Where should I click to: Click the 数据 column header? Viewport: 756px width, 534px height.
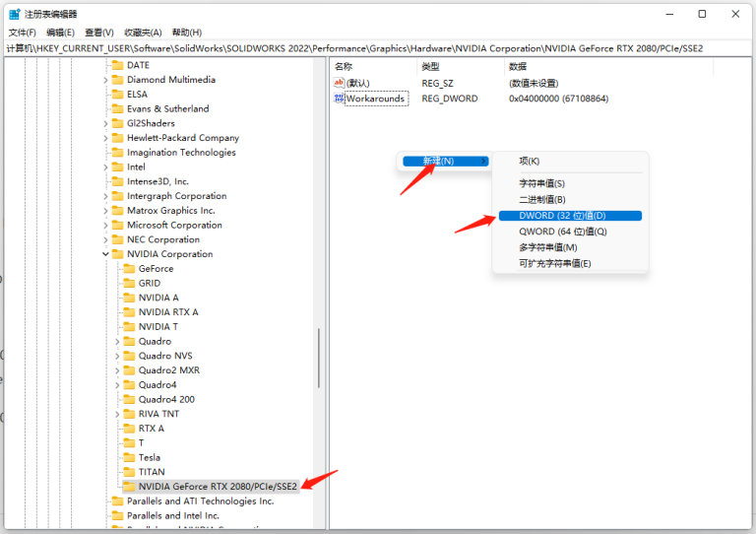coord(608,67)
